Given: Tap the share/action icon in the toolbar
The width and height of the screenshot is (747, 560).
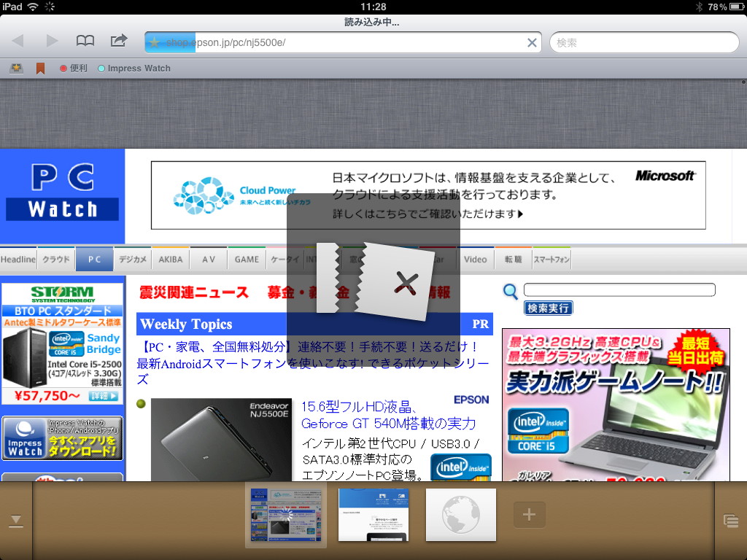Looking at the screenshot, I should (x=118, y=42).
